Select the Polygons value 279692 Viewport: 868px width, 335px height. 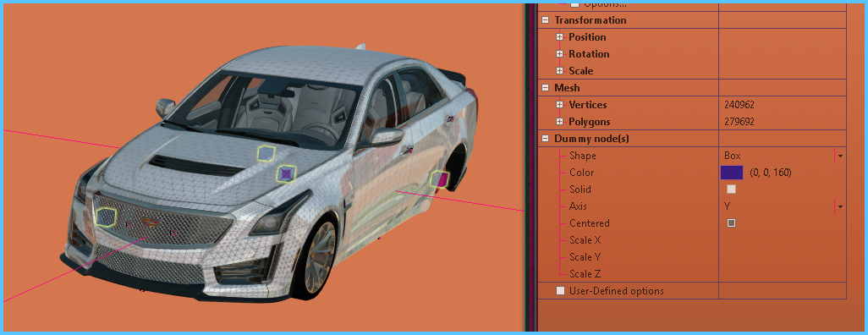[739, 122]
